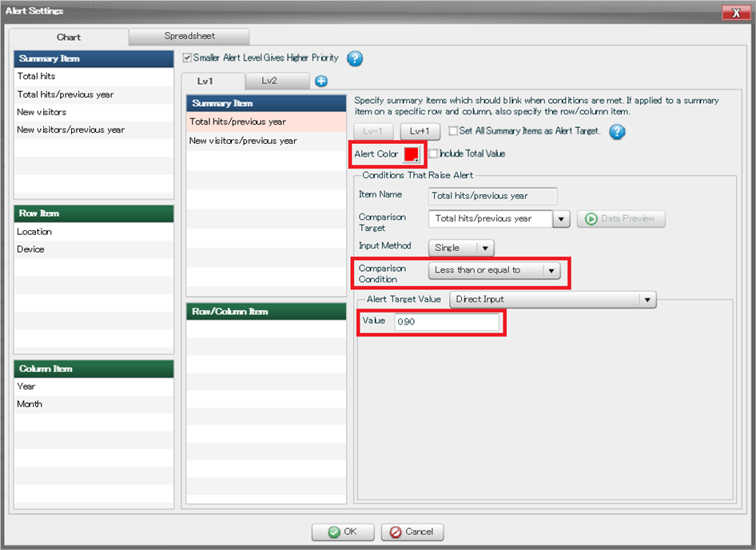The height and width of the screenshot is (550, 756).
Task: Select Total hits in the left Summary Item list
Action: (x=94, y=76)
